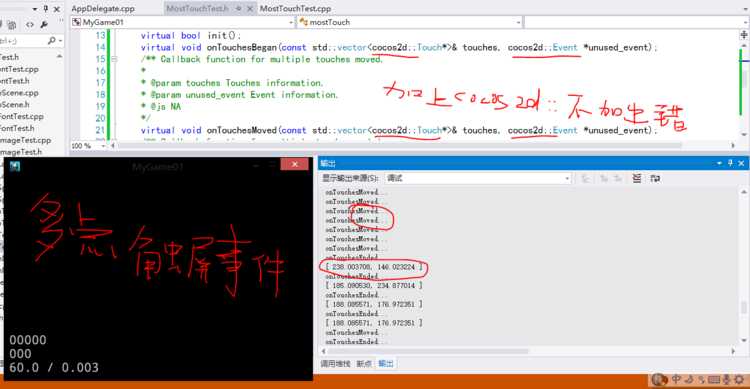Switch to the 调用堆栈 tab
Screen dimensions: 750x389
(335, 364)
